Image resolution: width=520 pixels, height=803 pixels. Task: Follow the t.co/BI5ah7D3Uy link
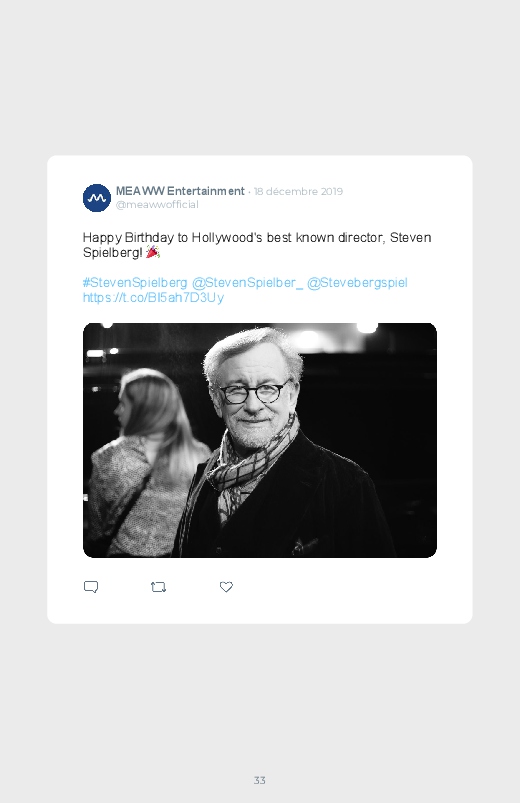(153, 298)
